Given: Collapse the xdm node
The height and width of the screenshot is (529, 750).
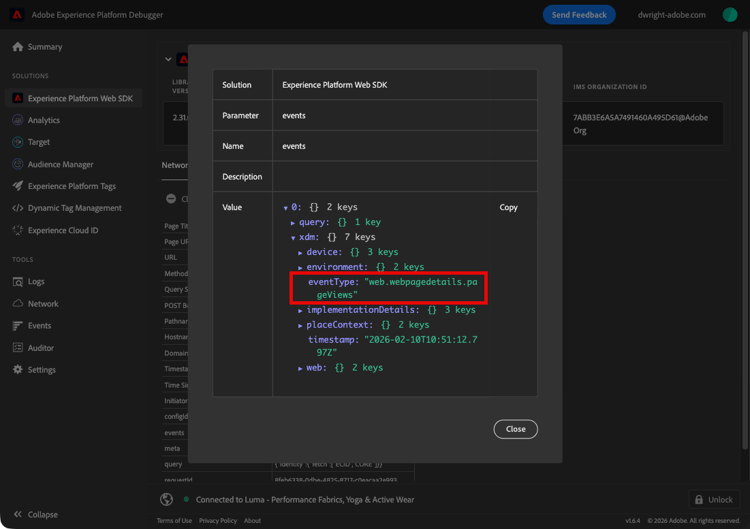Looking at the screenshot, I should click(x=293, y=237).
